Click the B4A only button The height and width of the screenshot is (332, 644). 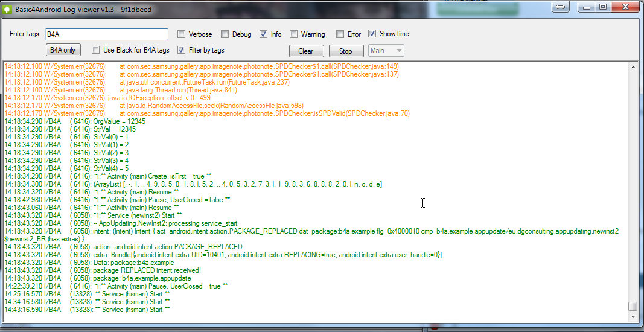click(x=63, y=50)
